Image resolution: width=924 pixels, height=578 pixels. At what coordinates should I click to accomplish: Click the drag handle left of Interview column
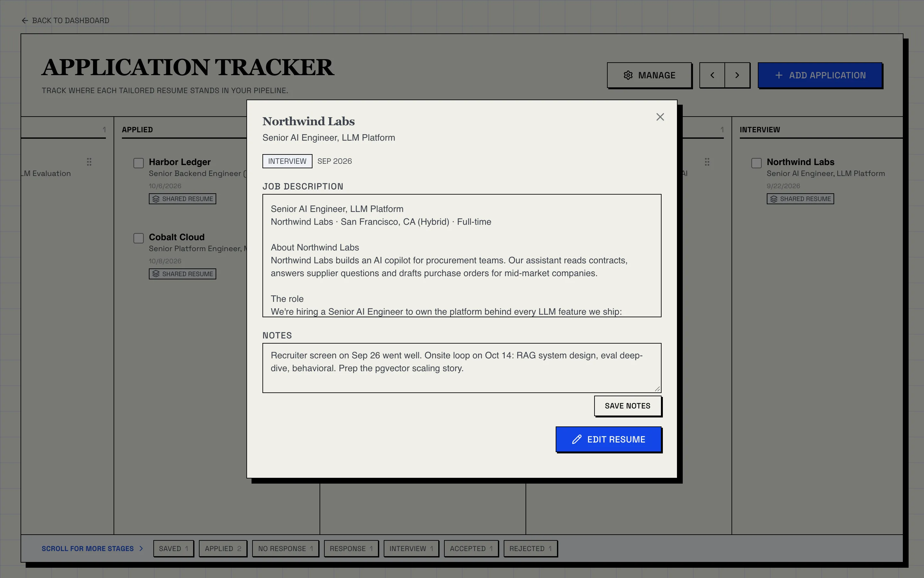pyautogui.click(x=707, y=162)
